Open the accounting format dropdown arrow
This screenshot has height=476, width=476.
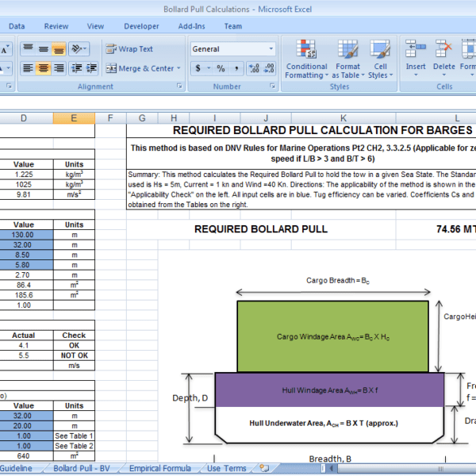(209, 68)
